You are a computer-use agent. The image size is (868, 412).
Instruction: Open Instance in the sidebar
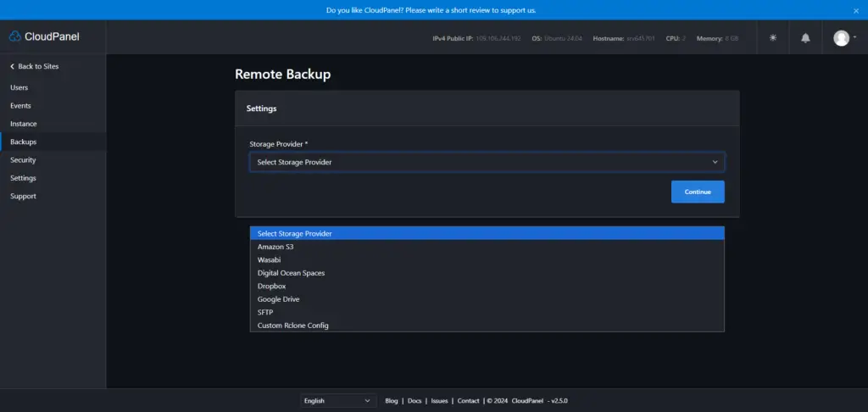pos(53,124)
